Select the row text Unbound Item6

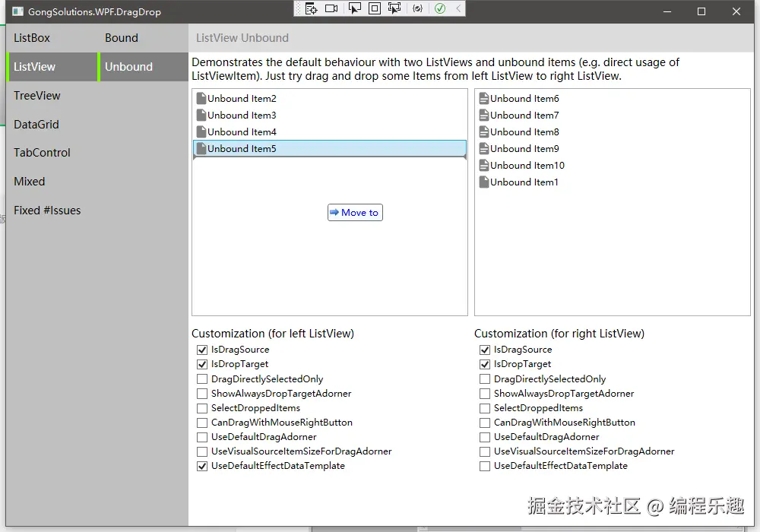pos(524,98)
